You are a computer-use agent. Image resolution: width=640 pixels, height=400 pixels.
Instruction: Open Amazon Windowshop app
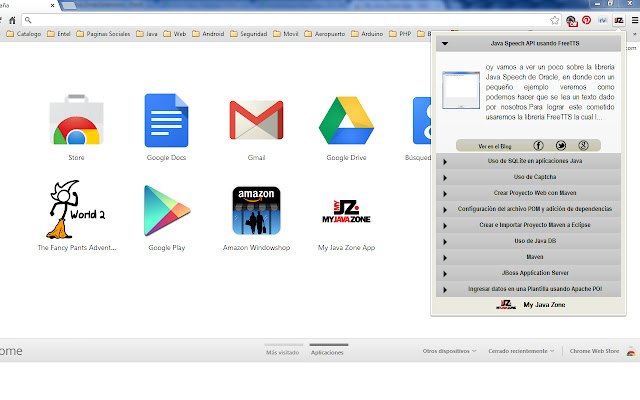[256, 211]
